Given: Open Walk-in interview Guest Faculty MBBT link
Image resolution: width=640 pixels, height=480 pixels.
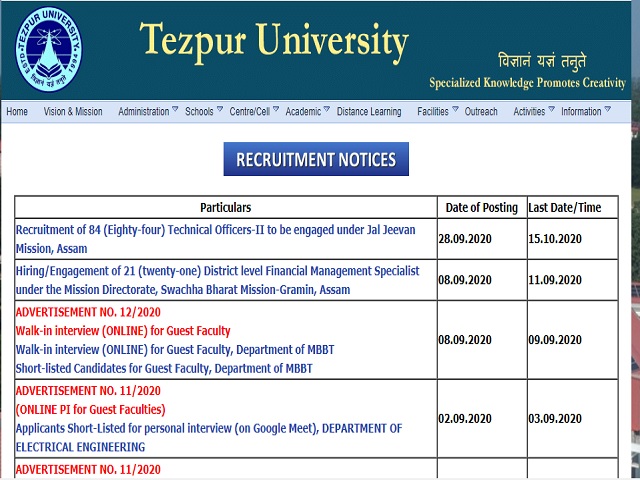Looking at the screenshot, I should [175, 350].
